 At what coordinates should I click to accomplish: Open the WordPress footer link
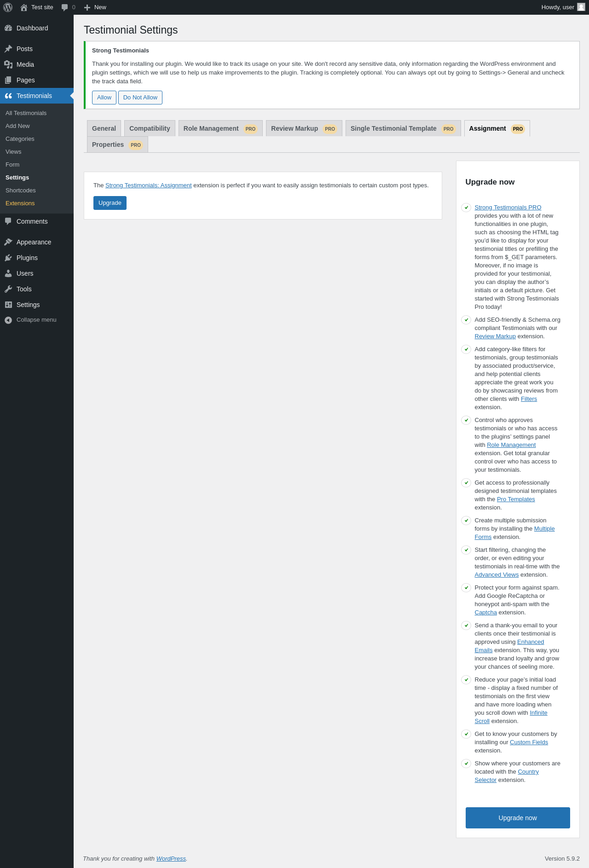(x=171, y=859)
